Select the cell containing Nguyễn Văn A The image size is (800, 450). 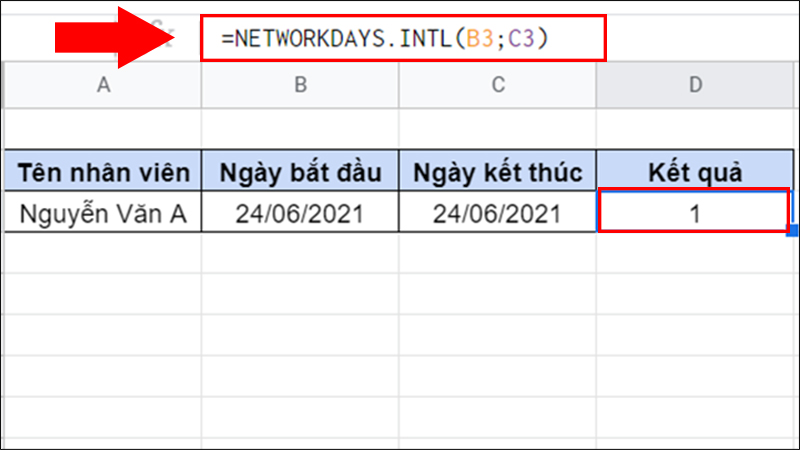[x=102, y=212]
